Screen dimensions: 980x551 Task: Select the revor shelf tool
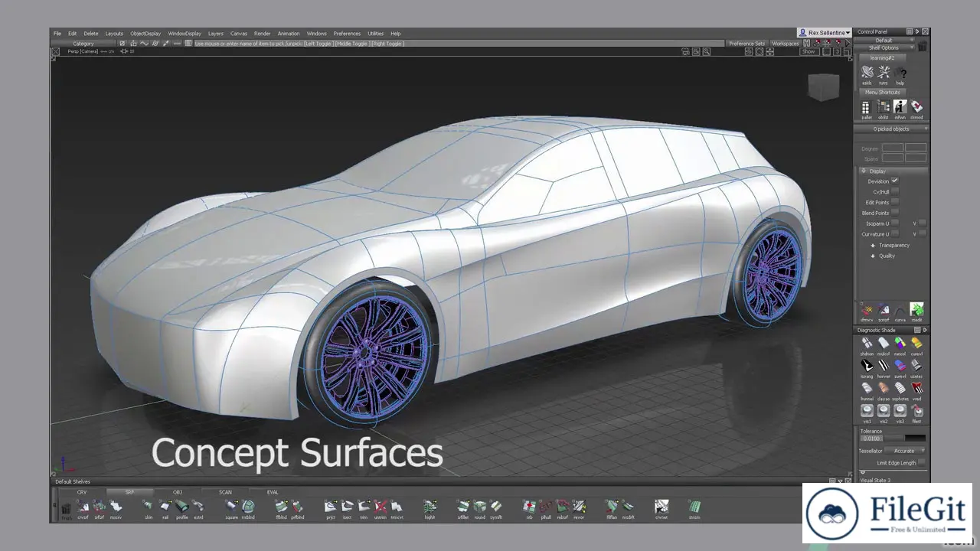tap(579, 508)
